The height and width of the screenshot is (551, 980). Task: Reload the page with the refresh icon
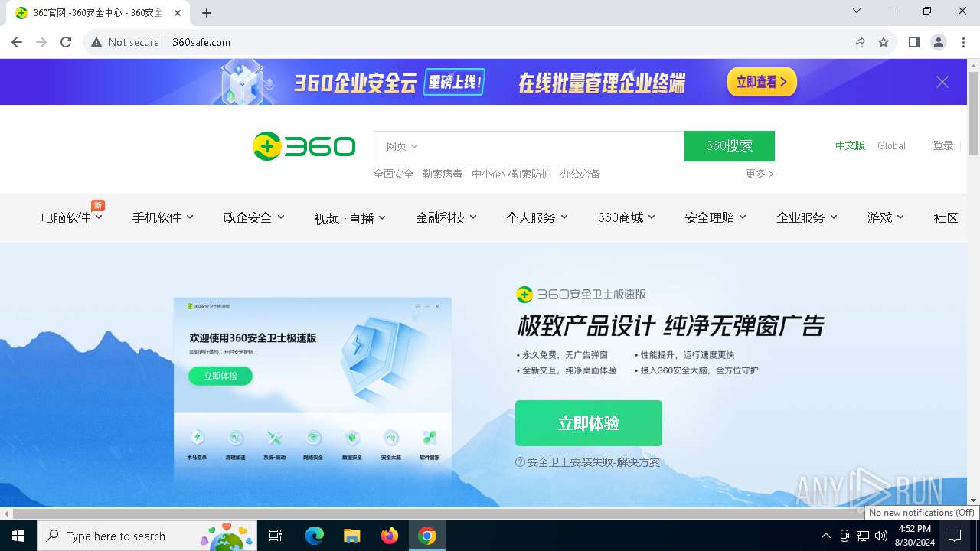(66, 42)
